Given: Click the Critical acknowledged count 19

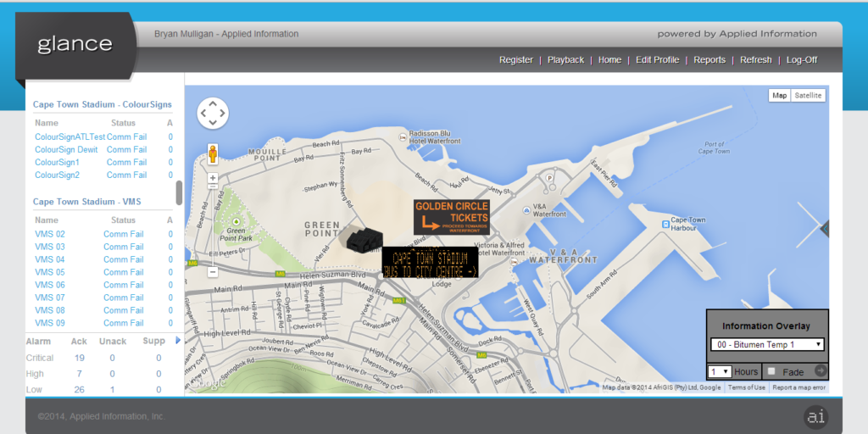Looking at the screenshot, I should coord(79,359).
